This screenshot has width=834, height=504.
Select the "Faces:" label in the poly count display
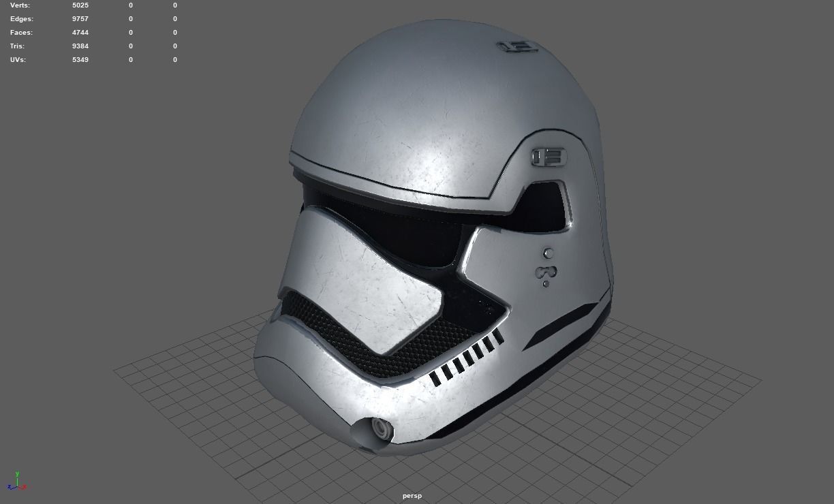pos(21,33)
